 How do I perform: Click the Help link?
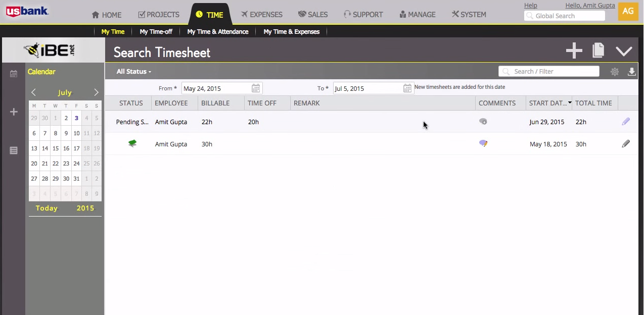(530, 6)
